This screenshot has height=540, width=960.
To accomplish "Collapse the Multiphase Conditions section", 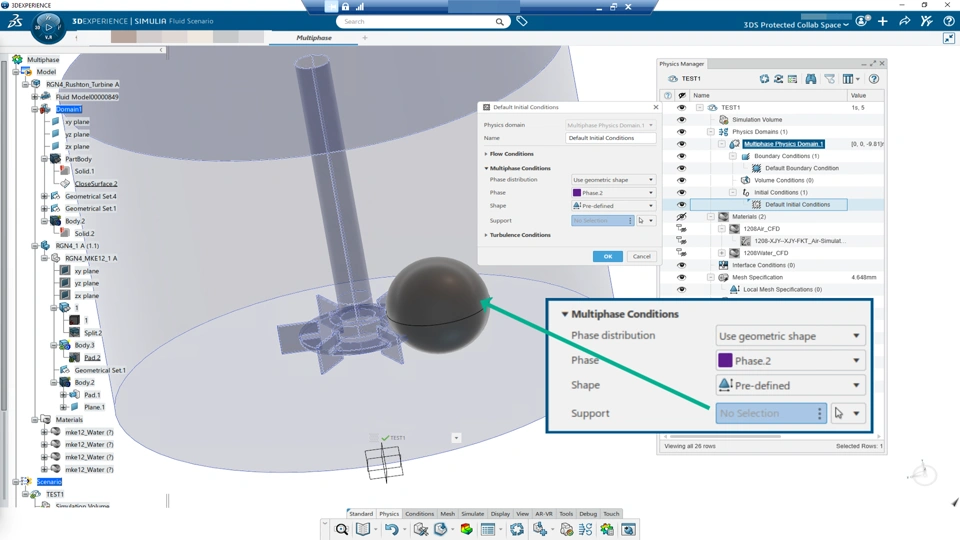I will click(x=486, y=168).
